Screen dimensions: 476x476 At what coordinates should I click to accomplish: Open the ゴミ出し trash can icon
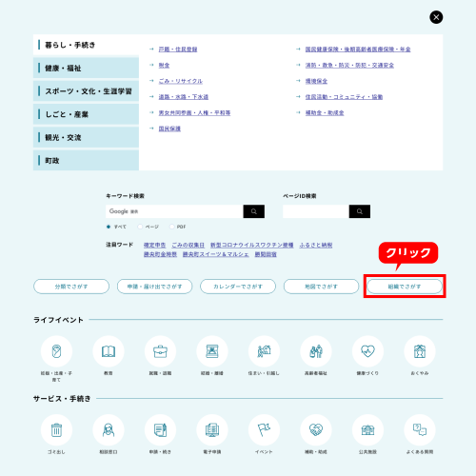click(56, 430)
